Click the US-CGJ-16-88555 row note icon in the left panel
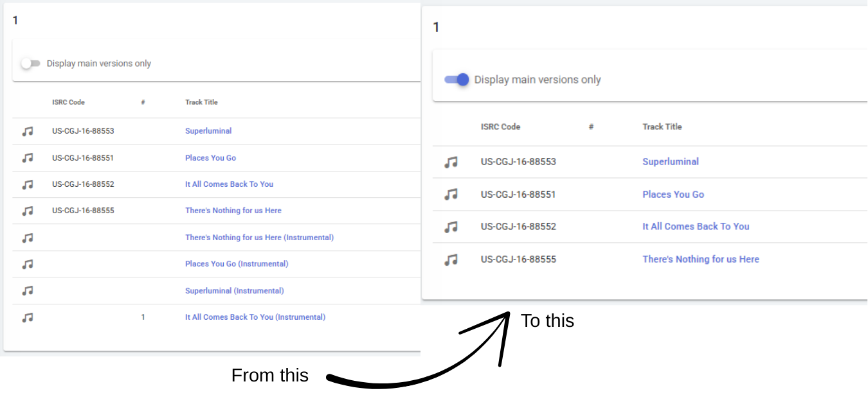This screenshot has width=868, height=420. click(x=27, y=211)
